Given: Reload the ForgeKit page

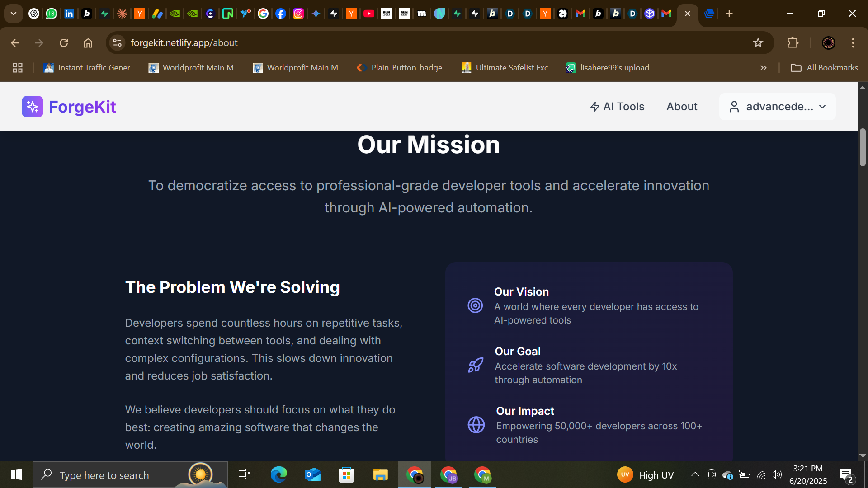Looking at the screenshot, I should pyautogui.click(x=64, y=43).
